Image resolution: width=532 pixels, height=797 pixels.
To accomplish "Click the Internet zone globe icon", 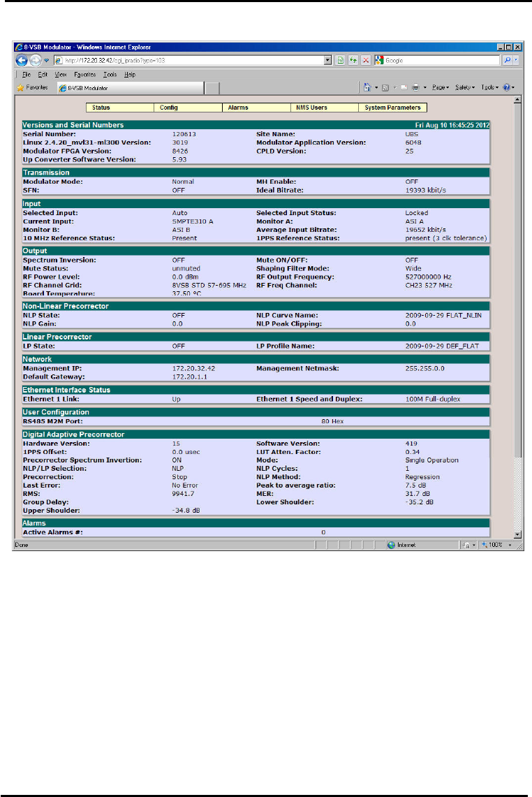I will [391, 545].
